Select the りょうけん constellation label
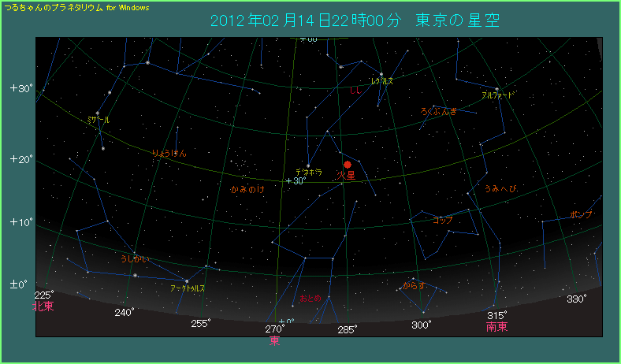The image size is (621, 364). click(169, 154)
